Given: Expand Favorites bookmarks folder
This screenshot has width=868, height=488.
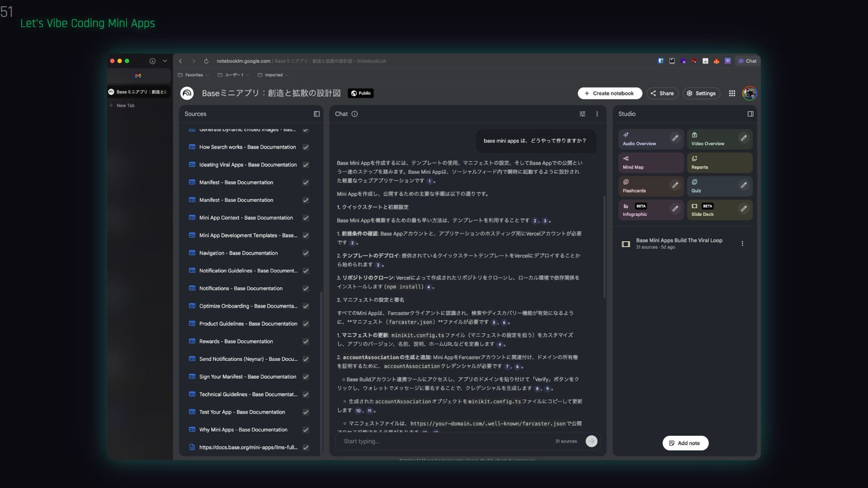Looking at the screenshot, I should coord(193,75).
